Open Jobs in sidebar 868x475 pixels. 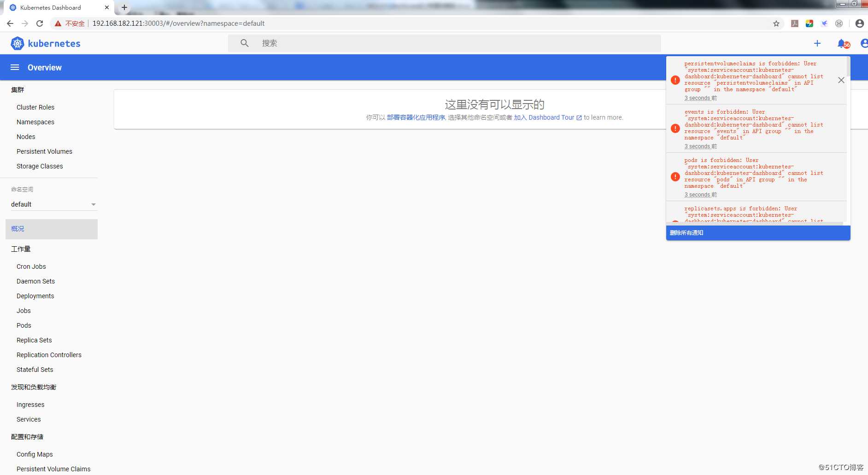(23, 311)
